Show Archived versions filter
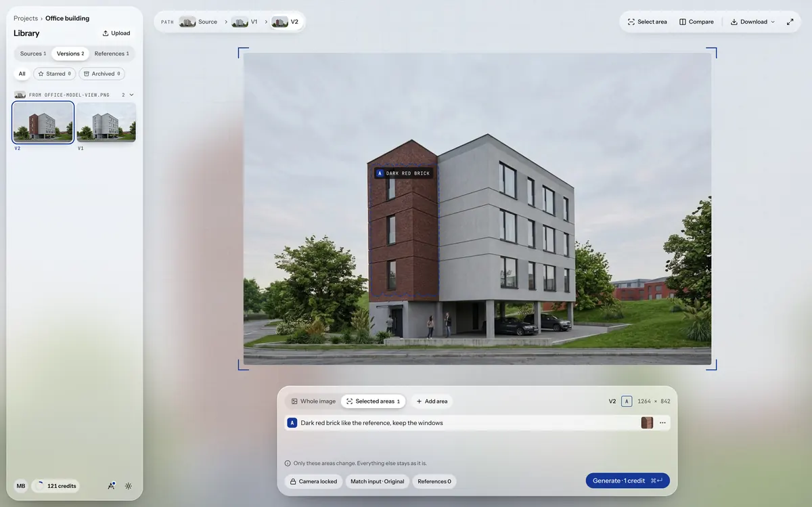This screenshot has height=507, width=812. coord(101,74)
